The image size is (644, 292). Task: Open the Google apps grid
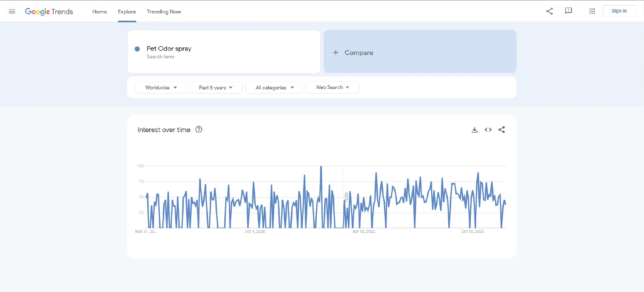(x=592, y=11)
